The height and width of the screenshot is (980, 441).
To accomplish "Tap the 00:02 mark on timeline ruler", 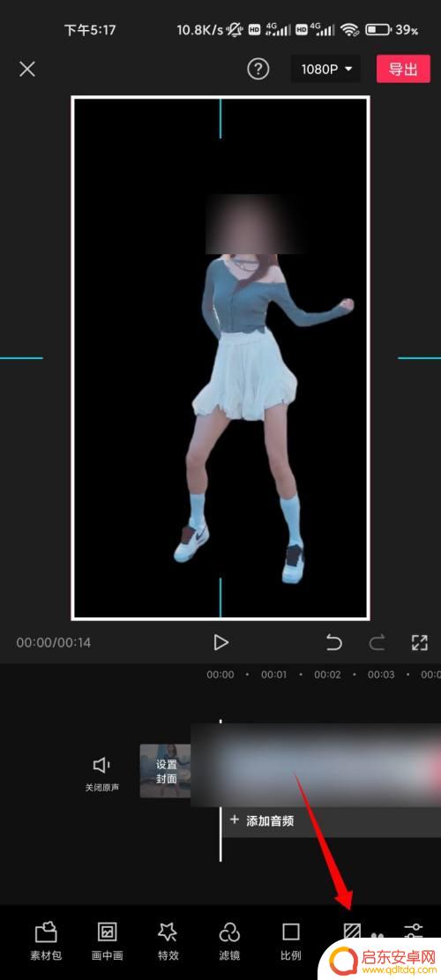I will [327, 675].
